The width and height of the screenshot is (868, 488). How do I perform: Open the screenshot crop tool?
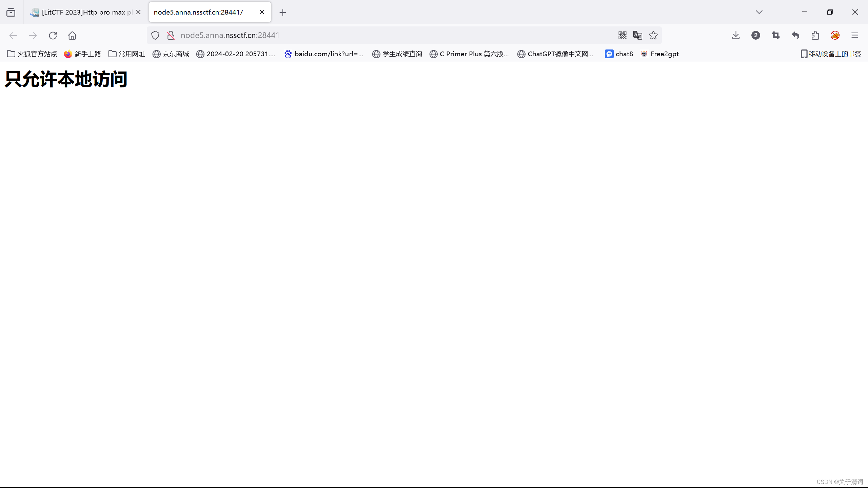[775, 35]
